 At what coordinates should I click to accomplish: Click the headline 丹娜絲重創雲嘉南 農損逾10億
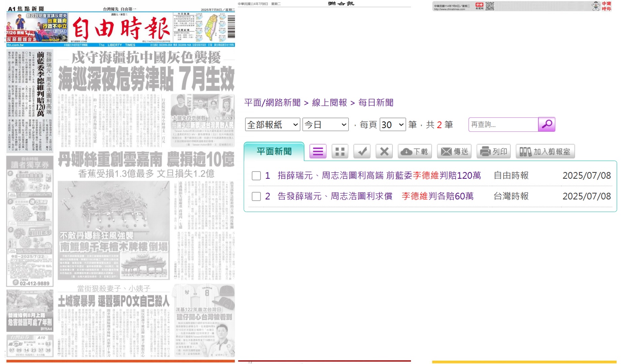coord(146,159)
